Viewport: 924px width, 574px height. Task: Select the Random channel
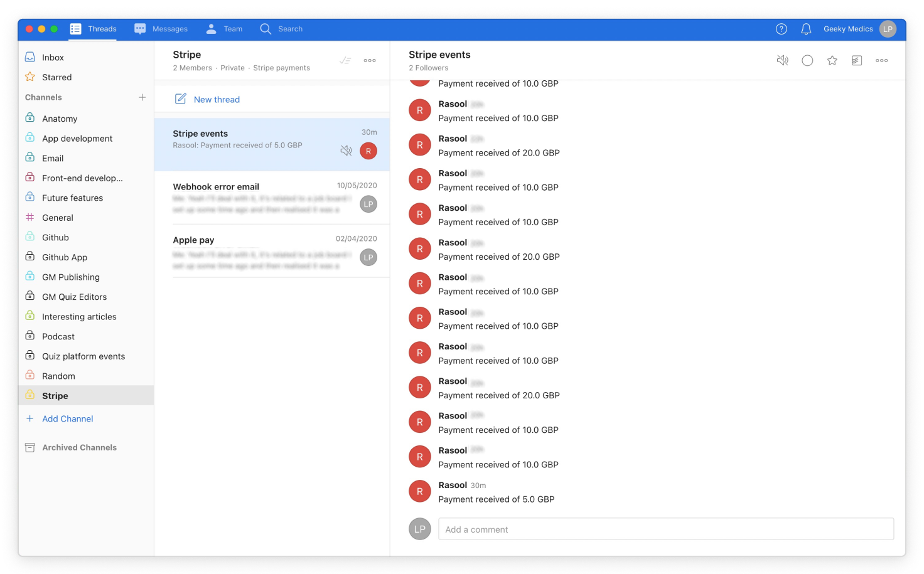point(86,376)
